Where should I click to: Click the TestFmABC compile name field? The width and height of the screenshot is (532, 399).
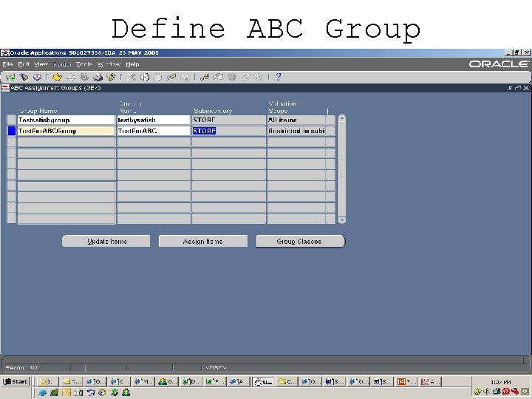point(154,131)
